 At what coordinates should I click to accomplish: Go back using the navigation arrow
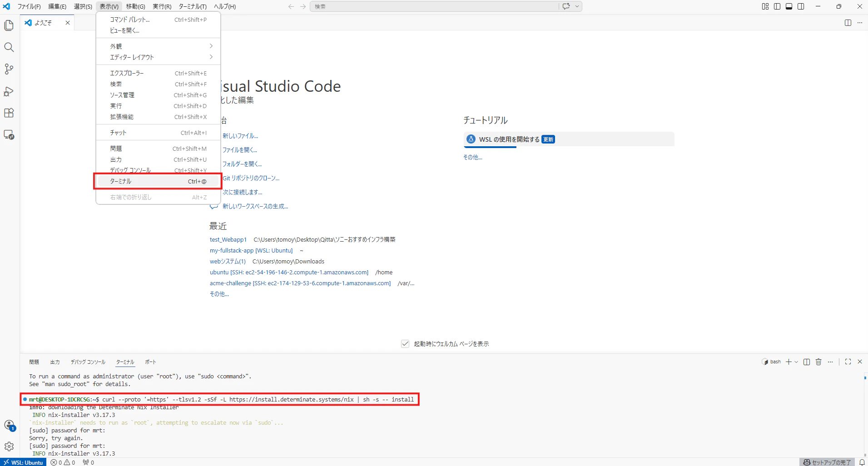tap(291, 6)
